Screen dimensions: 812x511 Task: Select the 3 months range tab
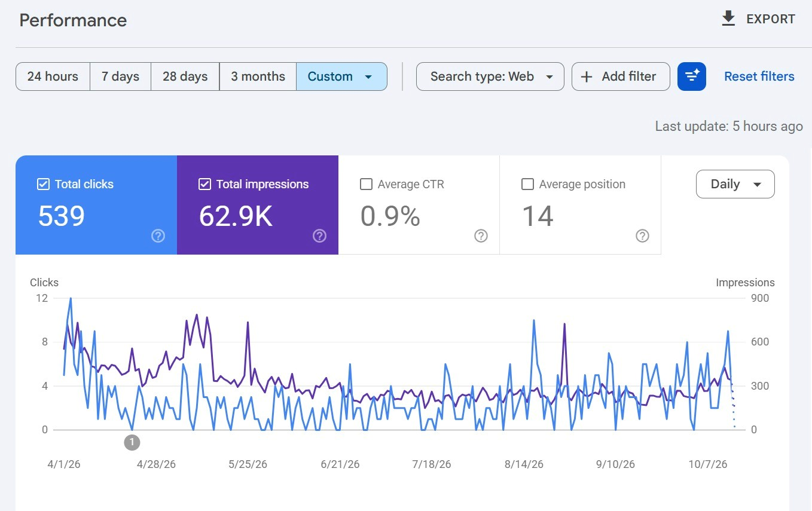pos(258,77)
